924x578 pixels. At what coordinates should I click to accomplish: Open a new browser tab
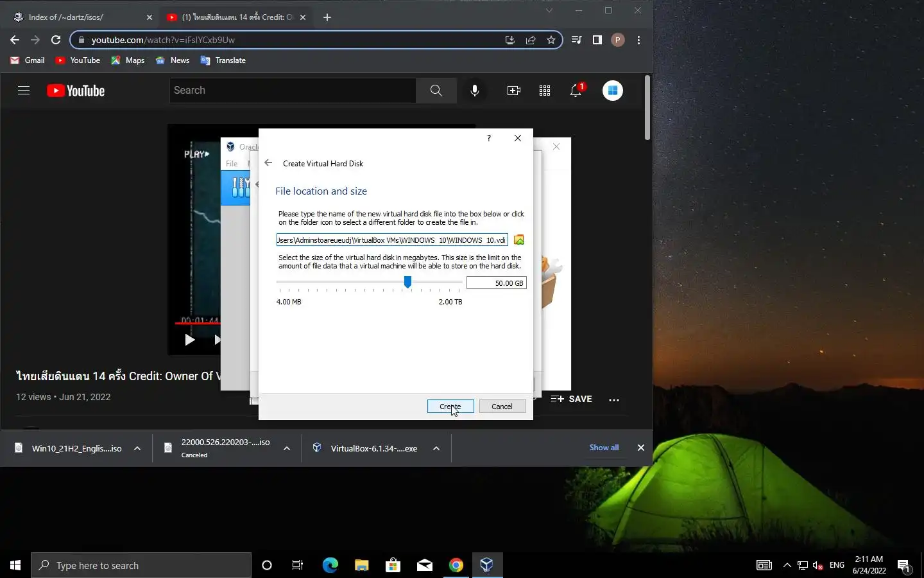click(327, 17)
